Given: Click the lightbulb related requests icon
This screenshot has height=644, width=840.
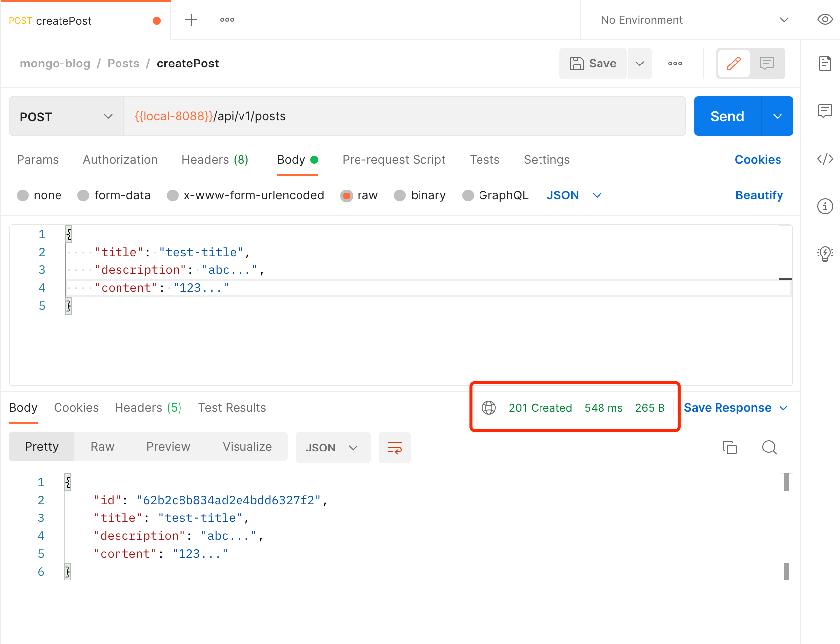Looking at the screenshot, I should pos(825,254).
